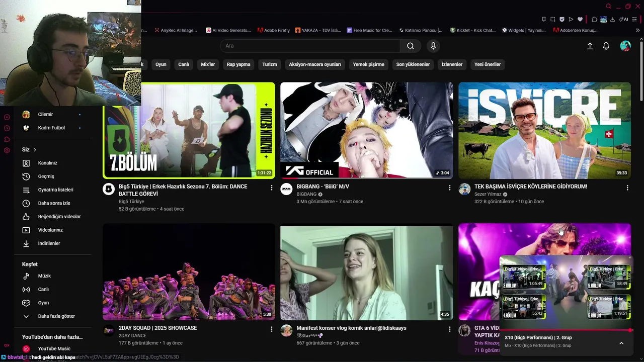Open Beğendiğim videolar thumbs-up icon
644x362 pixels.
click(26, 217)
